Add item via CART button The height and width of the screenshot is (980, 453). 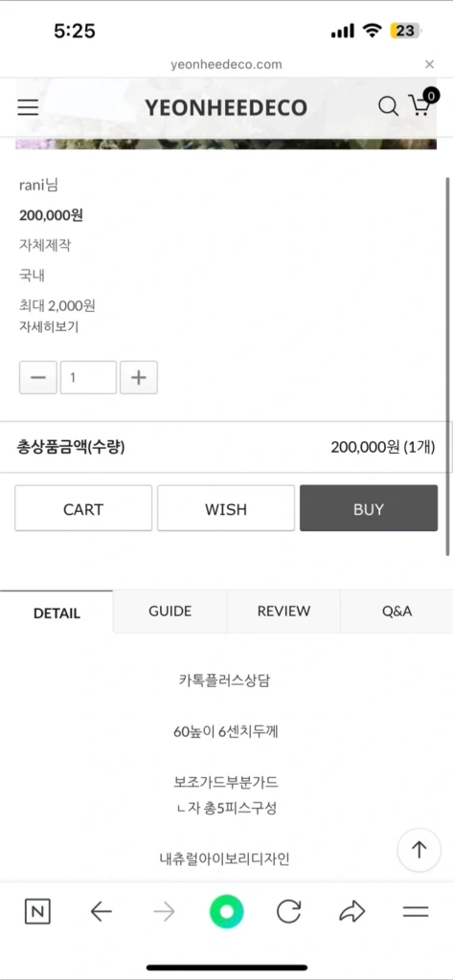point(83,509)
